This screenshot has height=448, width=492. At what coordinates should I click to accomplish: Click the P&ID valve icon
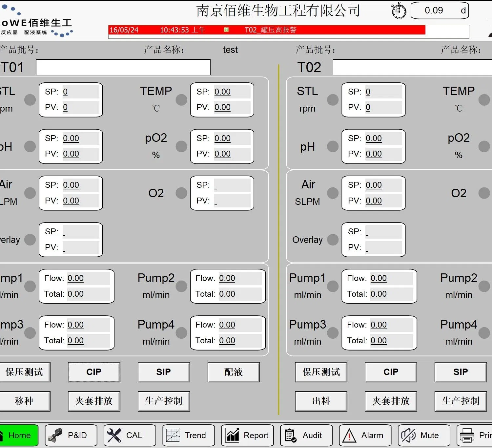(x=55, y=436)
